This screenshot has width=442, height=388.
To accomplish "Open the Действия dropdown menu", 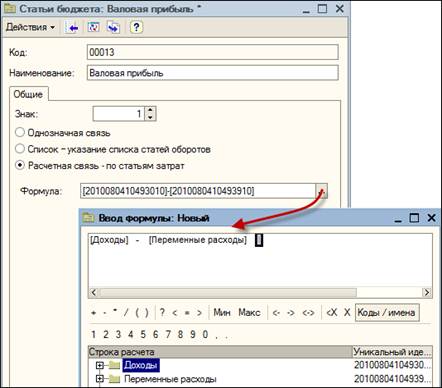I will click(x=30, y=27).
